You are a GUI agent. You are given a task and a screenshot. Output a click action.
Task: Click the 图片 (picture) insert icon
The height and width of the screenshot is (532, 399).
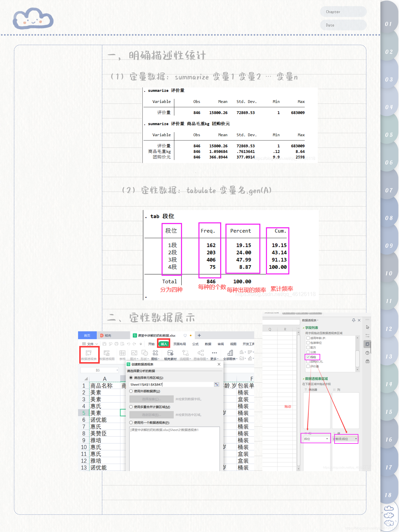(134, 353)
